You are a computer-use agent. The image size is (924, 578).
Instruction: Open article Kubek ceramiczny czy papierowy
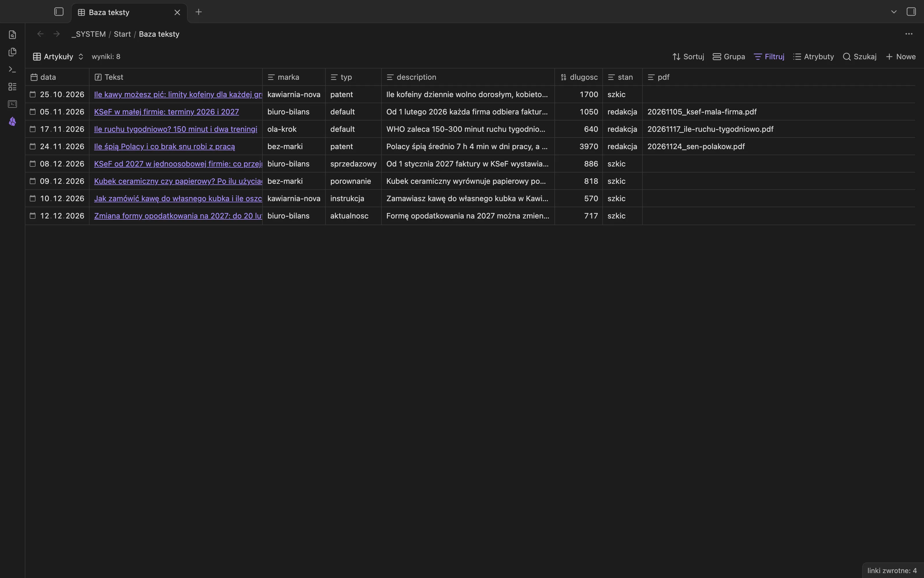178,181
